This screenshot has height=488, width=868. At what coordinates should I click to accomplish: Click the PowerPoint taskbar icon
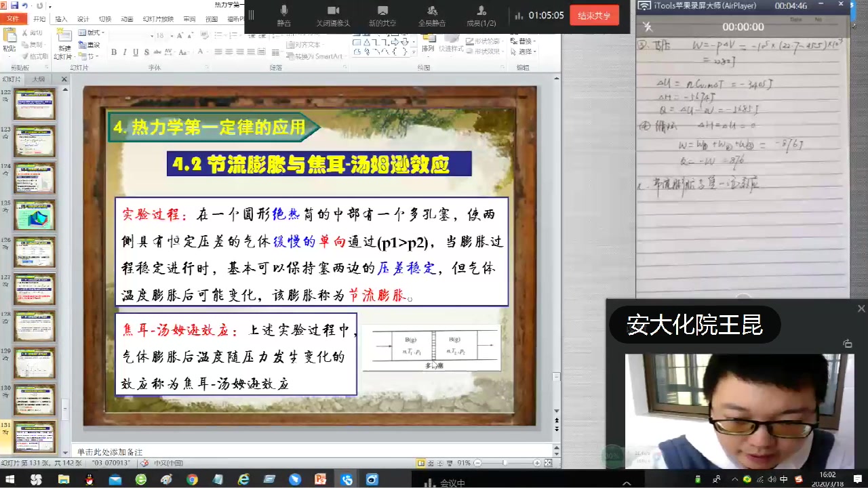(x=321, y=479)
